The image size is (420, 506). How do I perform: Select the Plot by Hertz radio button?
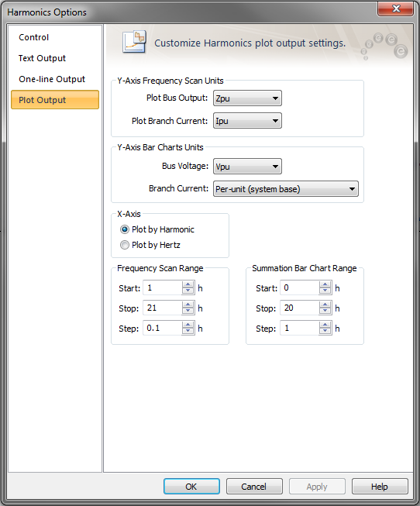tap(125, 245)
